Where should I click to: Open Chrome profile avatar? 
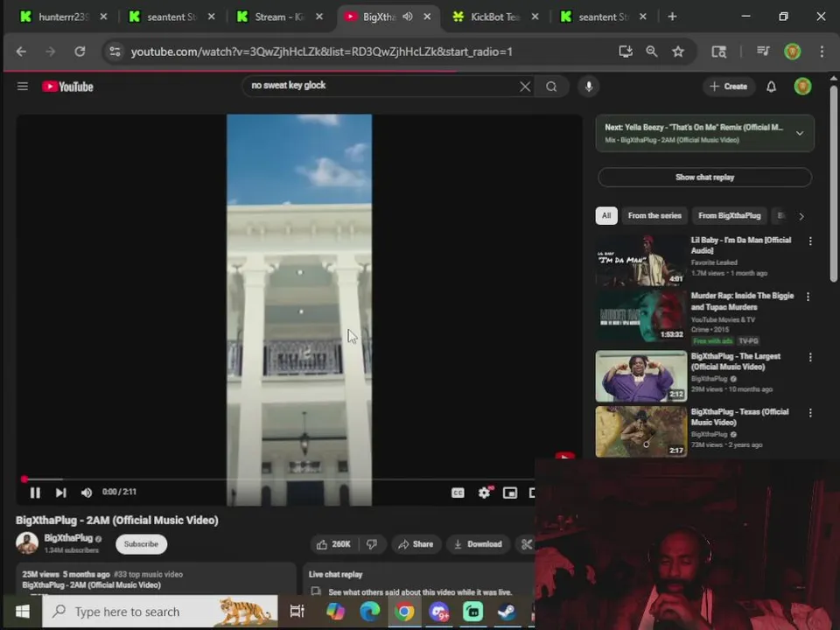coord(793,52)
